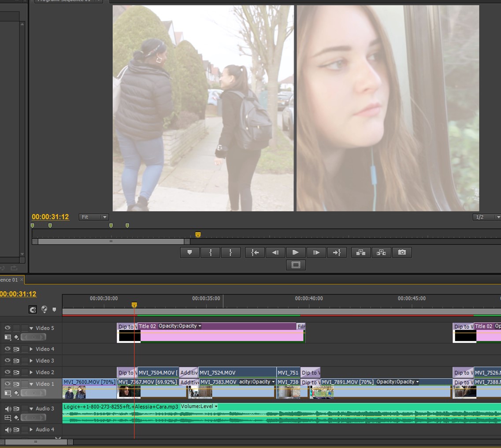Screen dimensions: 501x448
Task: Play the sequence in Program monitor
Action: 296,252
